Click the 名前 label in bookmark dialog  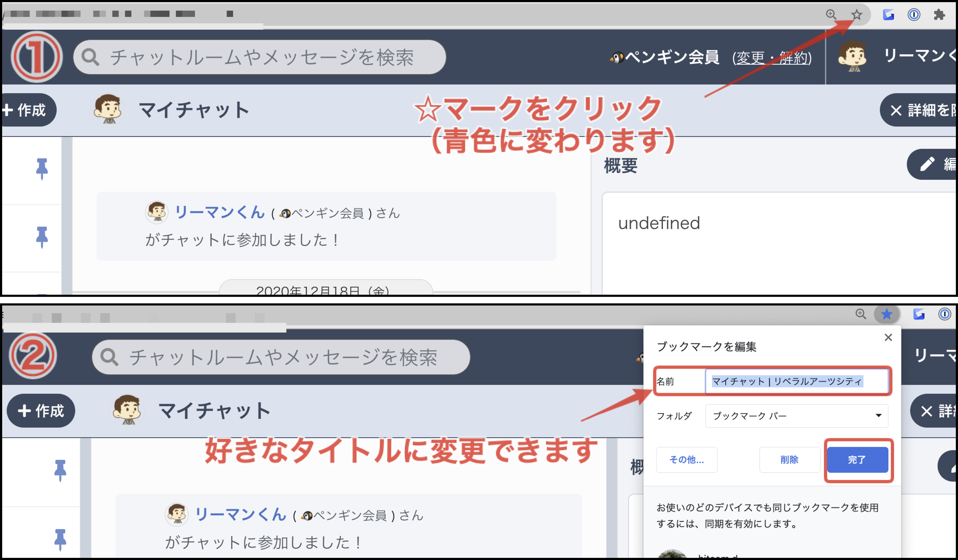tap(665, 381)
